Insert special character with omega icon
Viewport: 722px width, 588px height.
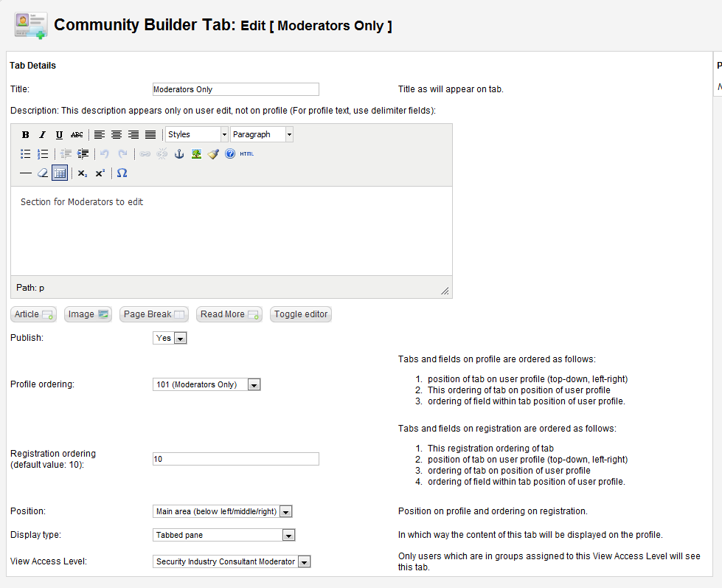point(122,173)
